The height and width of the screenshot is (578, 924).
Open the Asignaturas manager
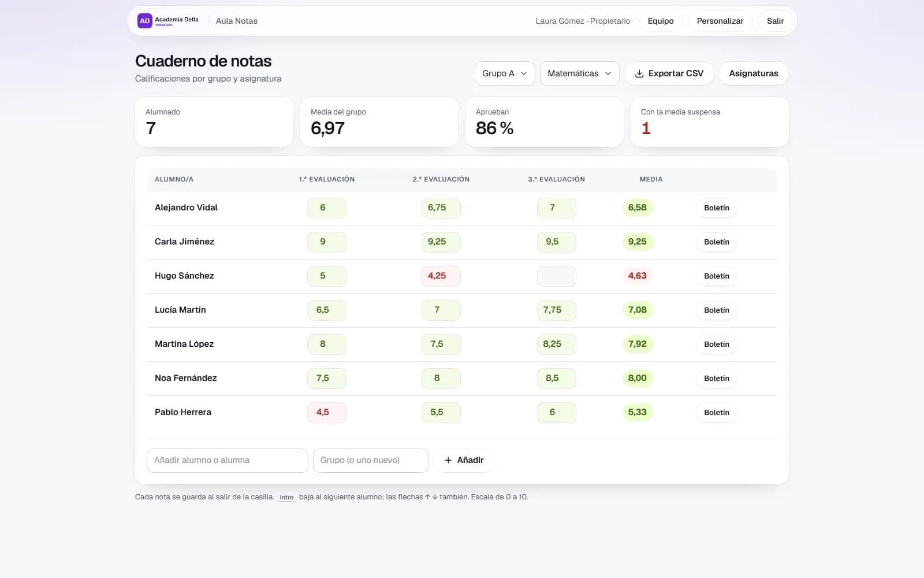754,73
